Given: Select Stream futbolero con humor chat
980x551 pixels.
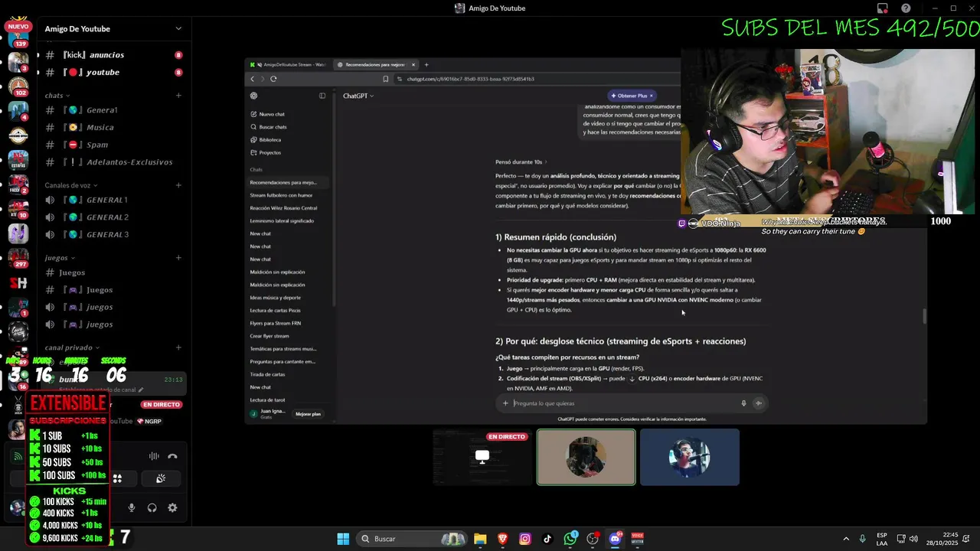Looking at the screenshot, I should click(281, 195).
